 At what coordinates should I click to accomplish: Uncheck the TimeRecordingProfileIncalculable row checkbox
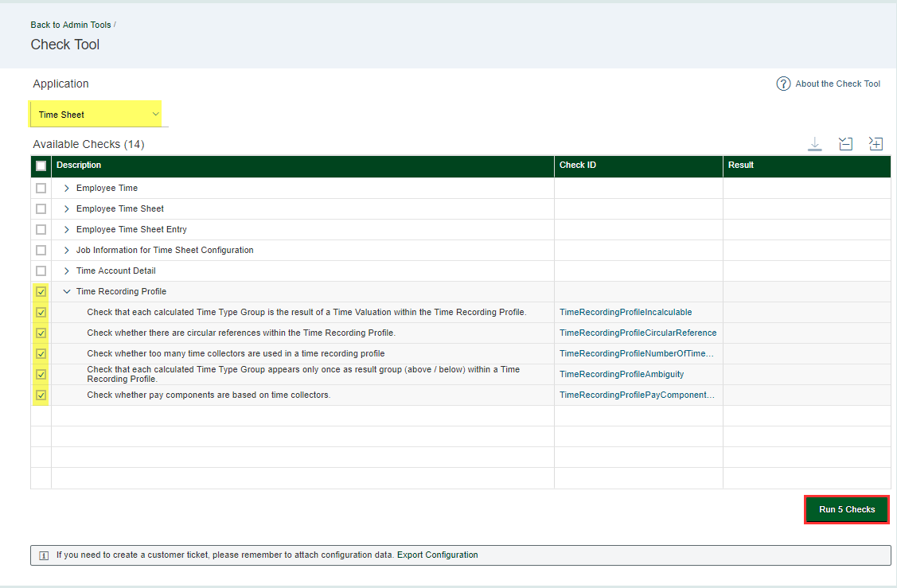coord(41,313)
